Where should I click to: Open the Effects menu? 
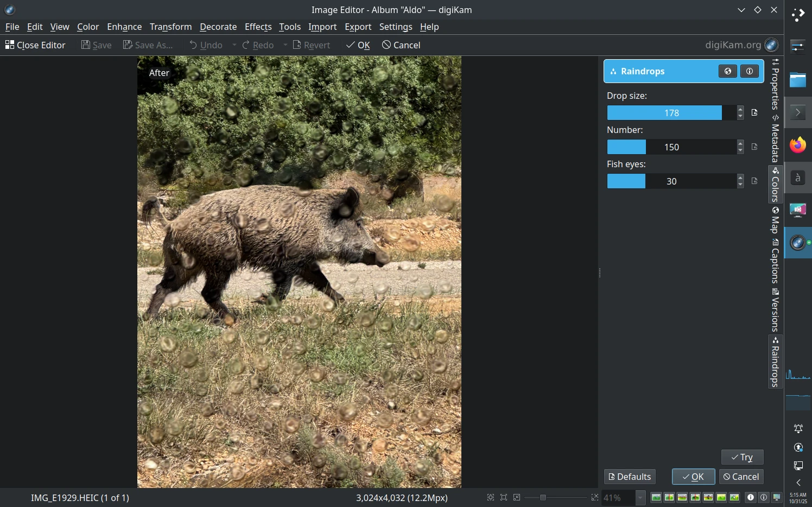[258, 27]
